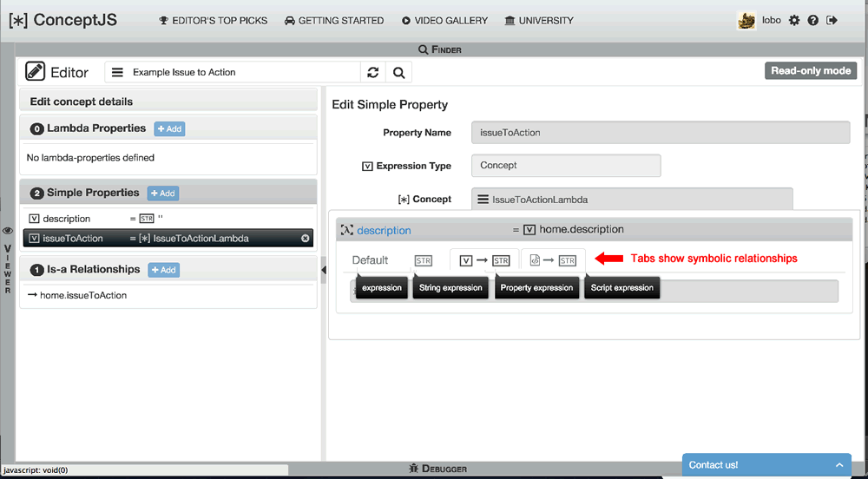Open Contact us chat widget
868x479 pixels.
pyautogui.click(x=766, y=465)
